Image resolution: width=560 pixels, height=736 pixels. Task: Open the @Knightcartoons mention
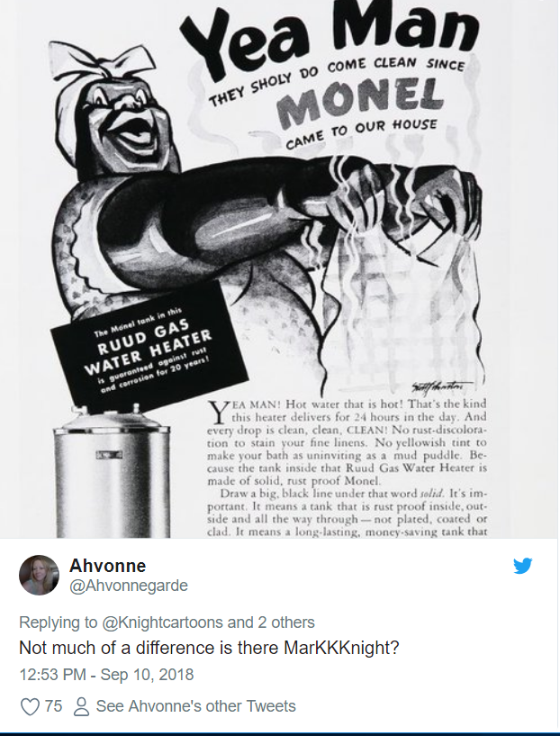pos(162,622)
